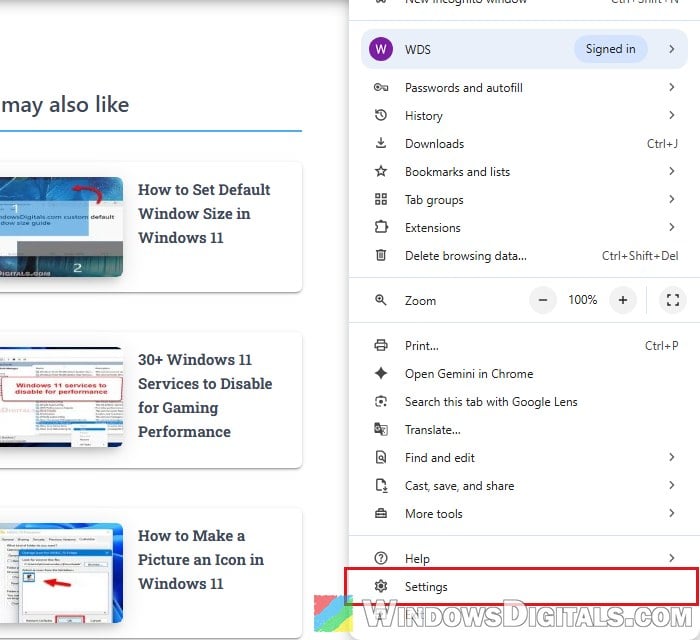Click the key icon beside Passwords and autofill
This screenshot has height=640, width=700.
pyautogui.click(x=381, y=87)
